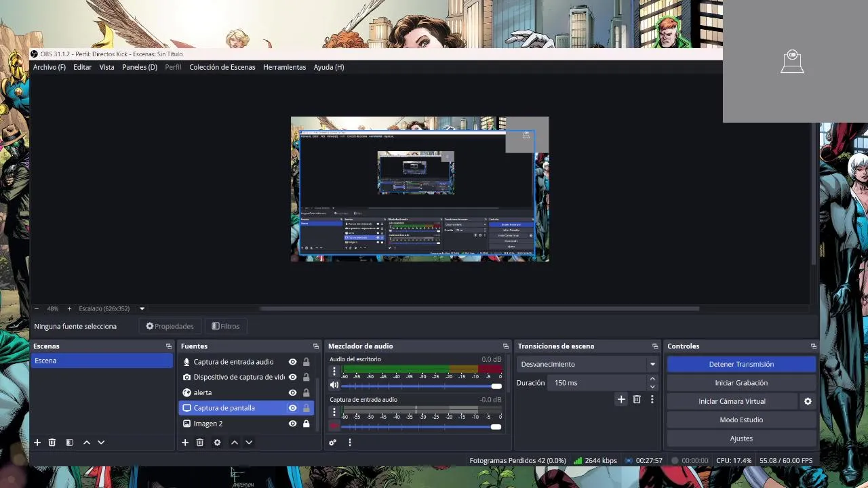The width and height of the screenshot is (868, 488).
Task: Hide the Captura de entrada audio source
Action: tap(292, 362)
